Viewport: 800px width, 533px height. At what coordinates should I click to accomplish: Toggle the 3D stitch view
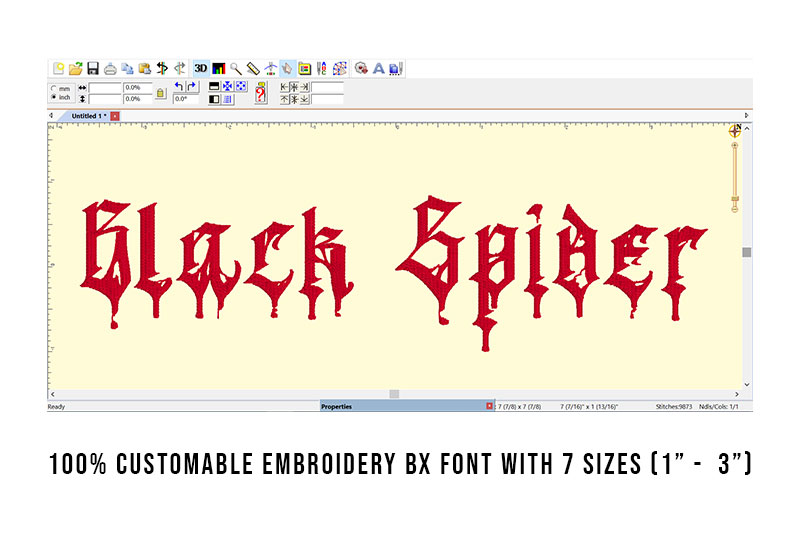[201, 68]
